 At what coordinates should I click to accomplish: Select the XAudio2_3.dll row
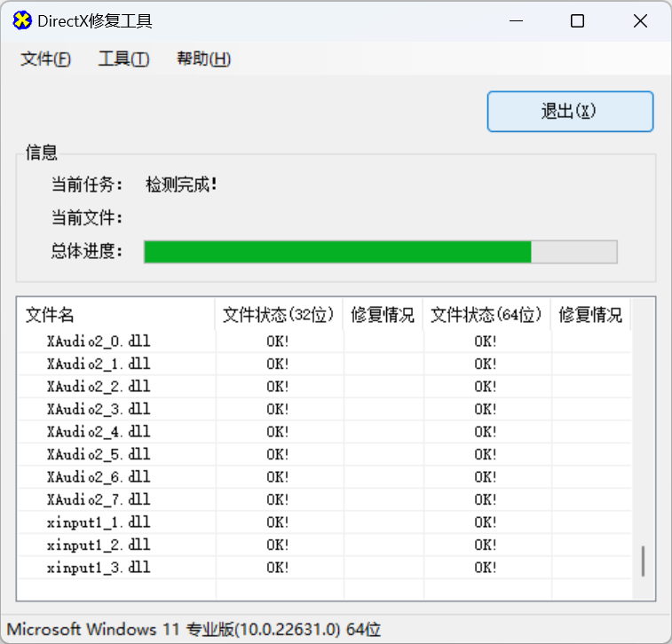click(x=99, y=409)
